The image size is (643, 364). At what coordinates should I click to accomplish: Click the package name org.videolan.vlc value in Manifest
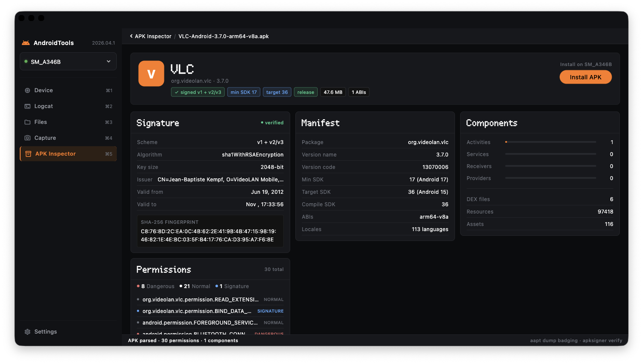pos(428,142)
